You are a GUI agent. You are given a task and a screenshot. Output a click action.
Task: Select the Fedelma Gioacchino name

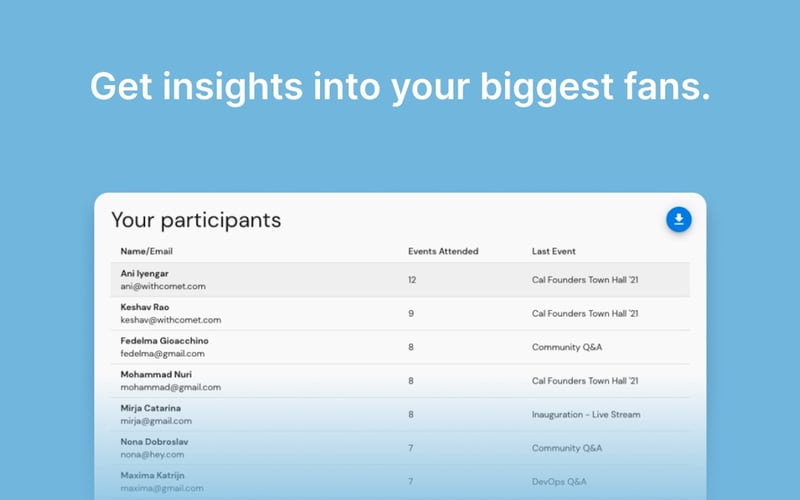(164, 341)
